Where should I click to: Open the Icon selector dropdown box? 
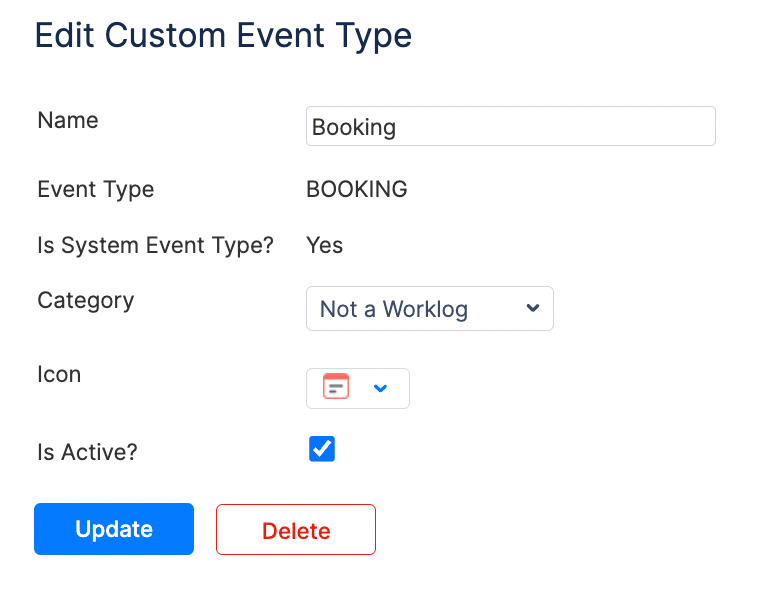357,388
